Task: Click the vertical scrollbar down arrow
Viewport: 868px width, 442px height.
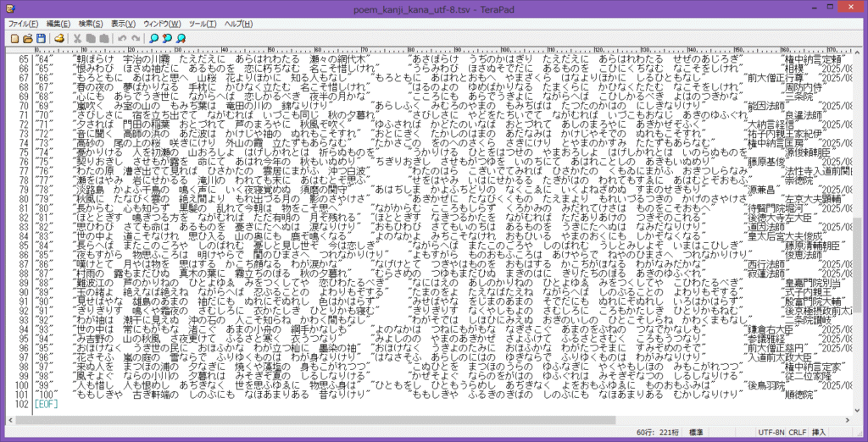Action: coord(855,408)
